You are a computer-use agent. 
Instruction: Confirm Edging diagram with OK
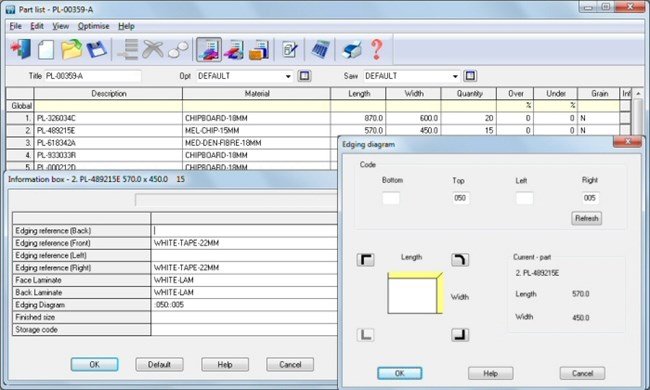400,373
